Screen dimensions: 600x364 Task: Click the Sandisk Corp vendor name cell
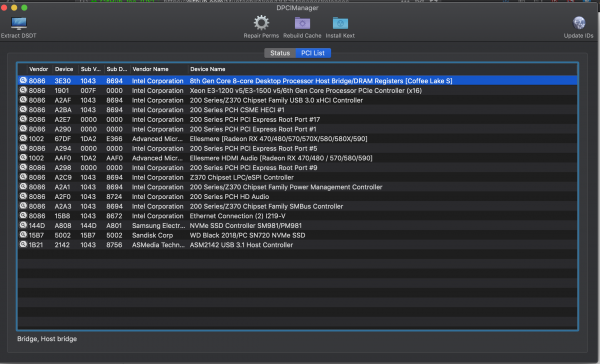click(152, 235)
